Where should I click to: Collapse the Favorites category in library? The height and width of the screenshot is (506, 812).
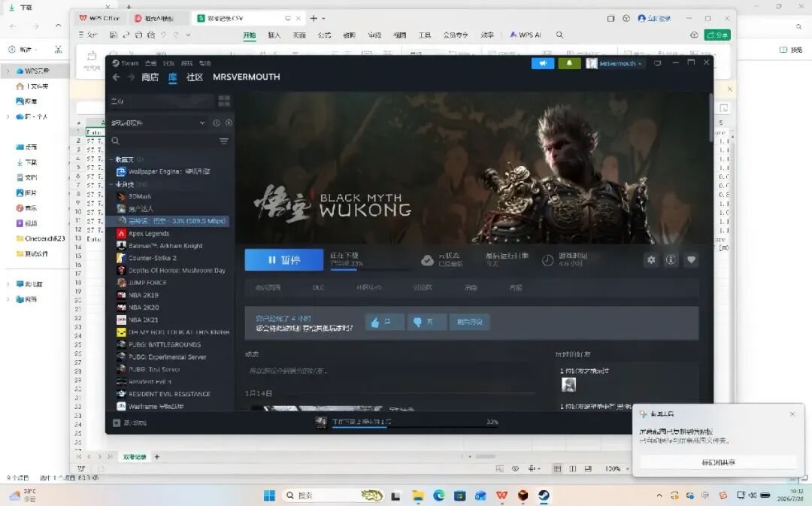click(111, 159)
